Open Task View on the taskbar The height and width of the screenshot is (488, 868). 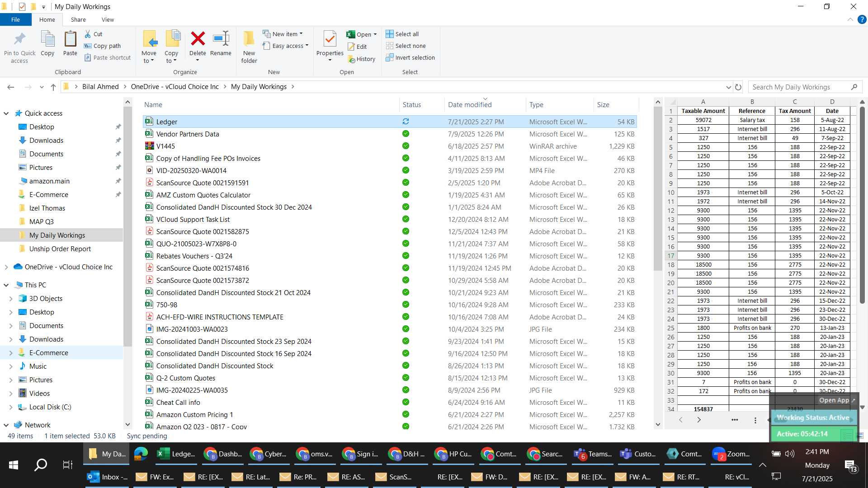pyautogui.click(x=68, y=465)
